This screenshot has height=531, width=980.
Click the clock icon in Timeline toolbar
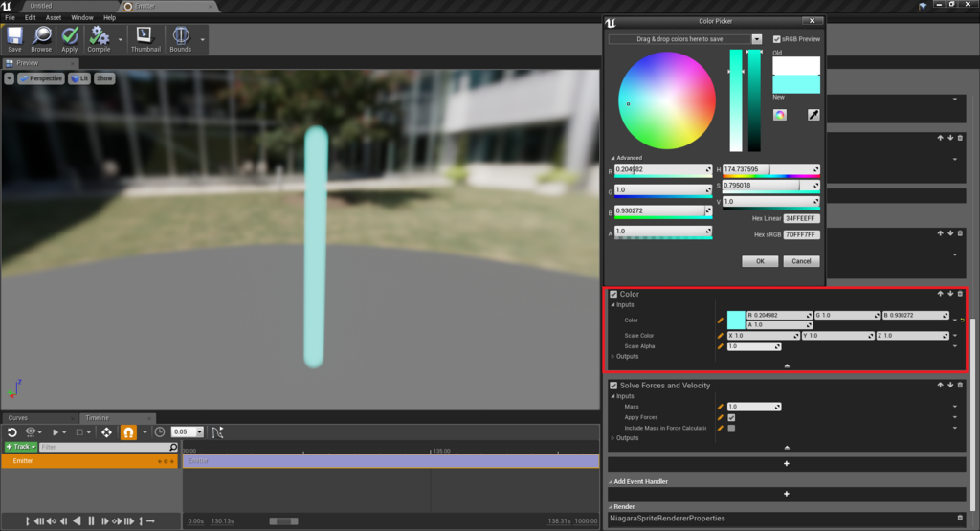click(160, 432)
